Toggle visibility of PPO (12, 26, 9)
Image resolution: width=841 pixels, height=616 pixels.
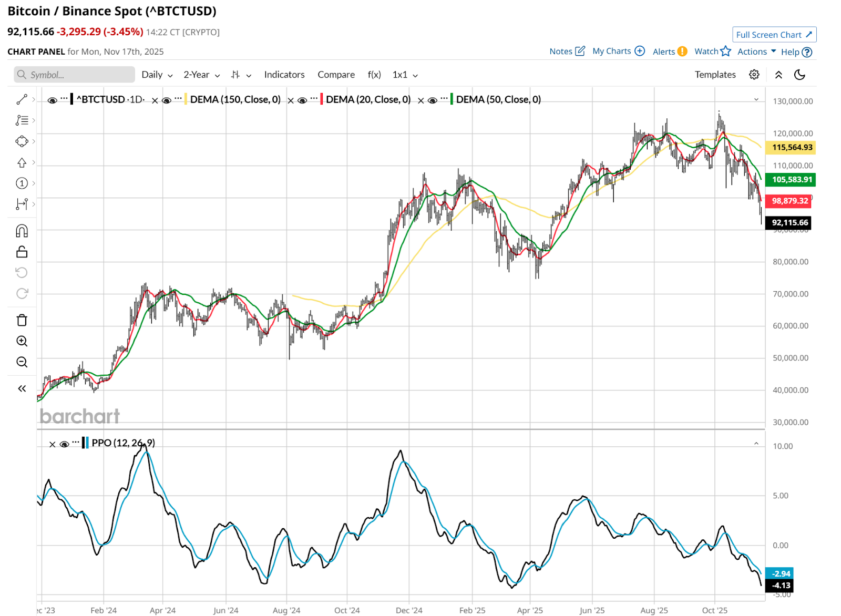(65, 444)
